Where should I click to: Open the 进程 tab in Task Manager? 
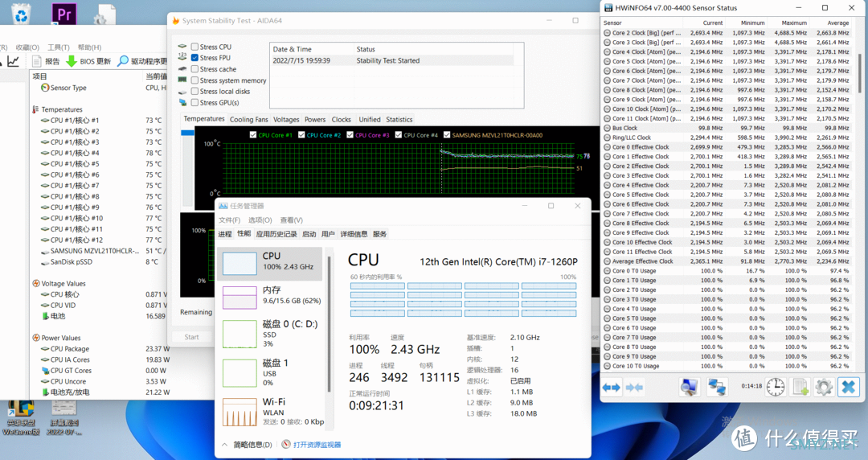click(225, 234)
